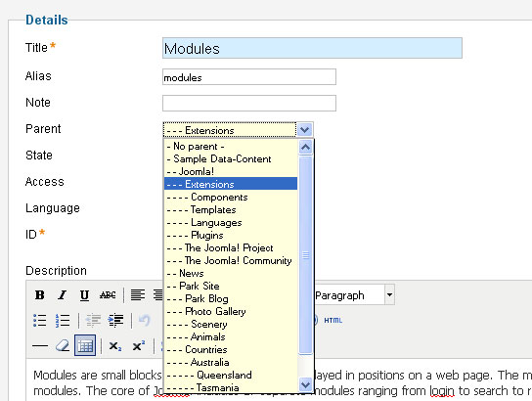Collapse the Parent dropdown arrow
532x401 pixels.
305,130
